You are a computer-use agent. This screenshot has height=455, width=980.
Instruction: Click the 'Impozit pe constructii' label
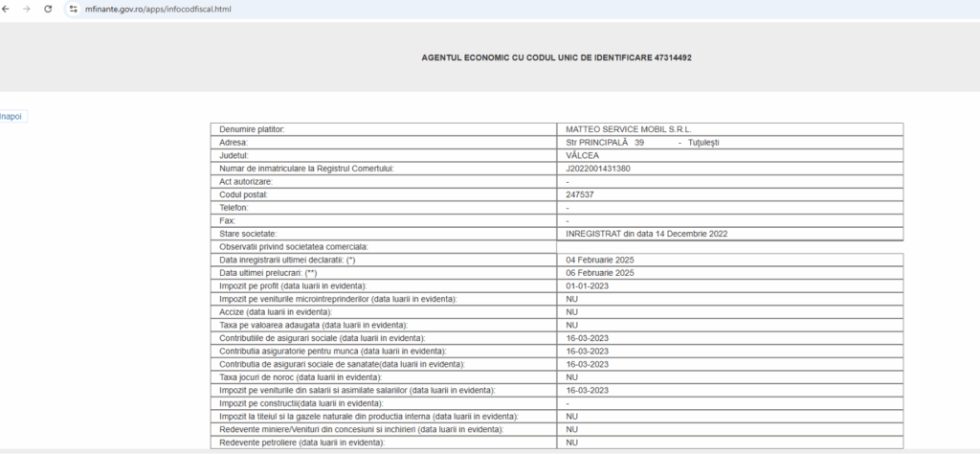click(301, 403)
